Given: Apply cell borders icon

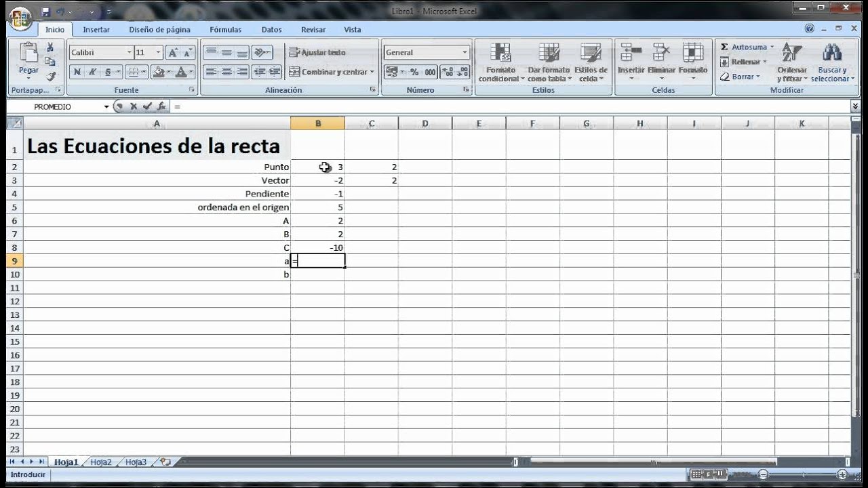Looking at the screenshot, I should [x=133, y=72].
